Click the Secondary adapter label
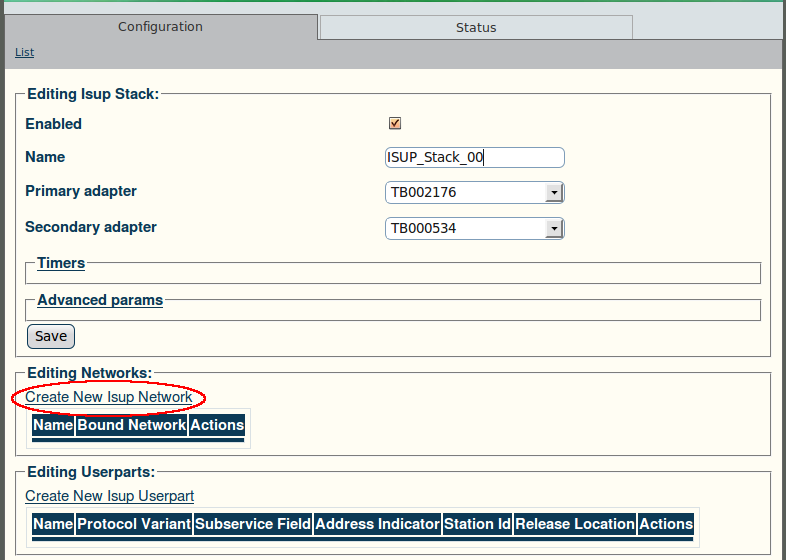 coord(91,227)
